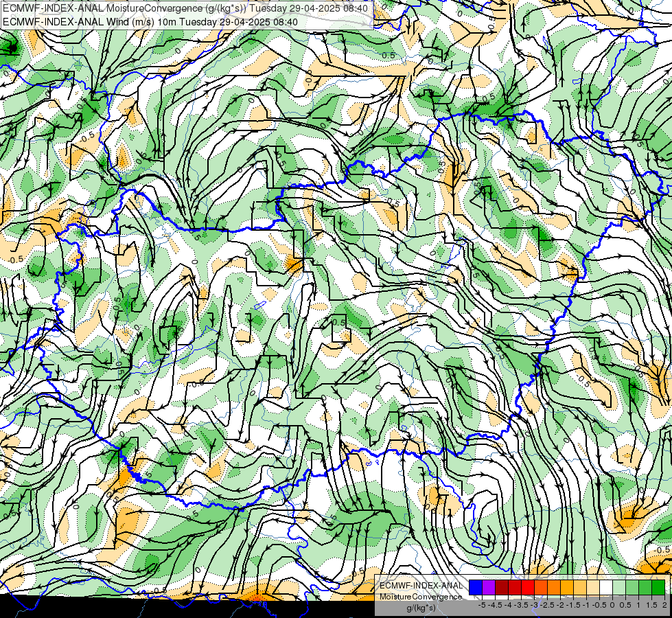Click the -2.5 tick label on the legend
The image size is (672, 618).
(x=547, y=605)
